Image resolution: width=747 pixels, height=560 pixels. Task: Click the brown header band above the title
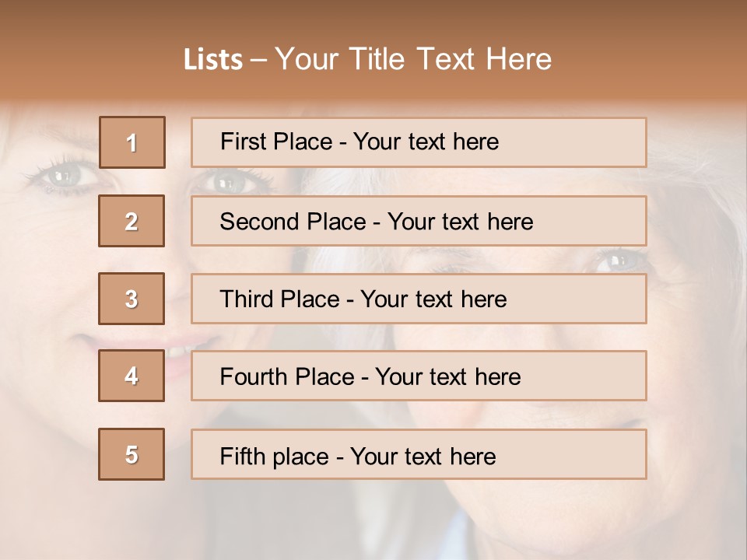click(x=373, y=17)
